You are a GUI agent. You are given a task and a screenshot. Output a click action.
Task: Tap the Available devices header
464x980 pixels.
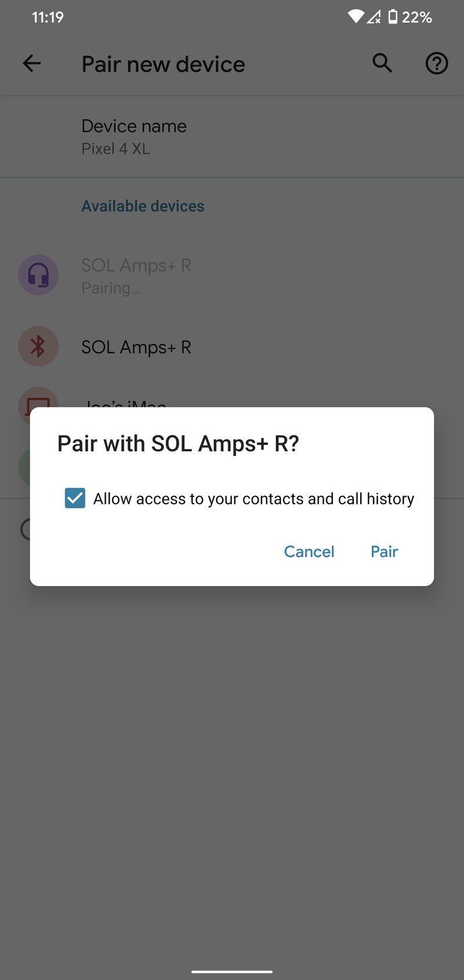[x=143, y=206]
